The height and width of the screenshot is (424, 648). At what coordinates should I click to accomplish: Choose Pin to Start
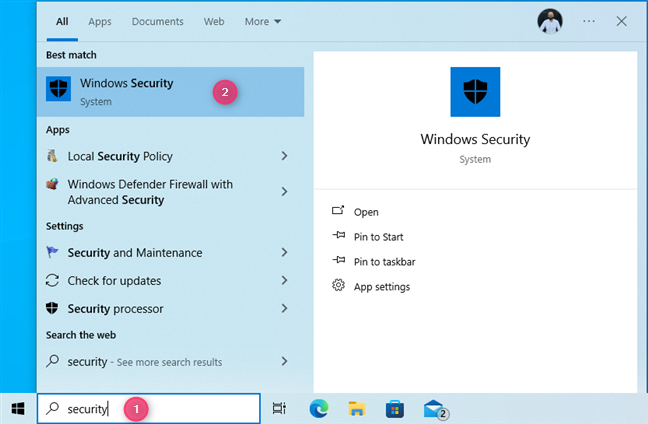click(x=378, y=237)
